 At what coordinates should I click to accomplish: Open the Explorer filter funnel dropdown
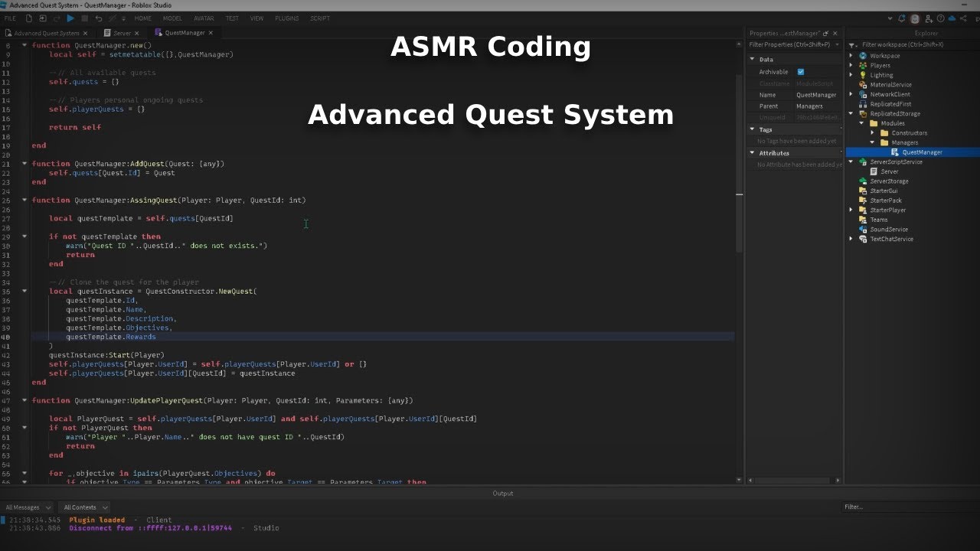pyautogui.click(x=853, y=44)
